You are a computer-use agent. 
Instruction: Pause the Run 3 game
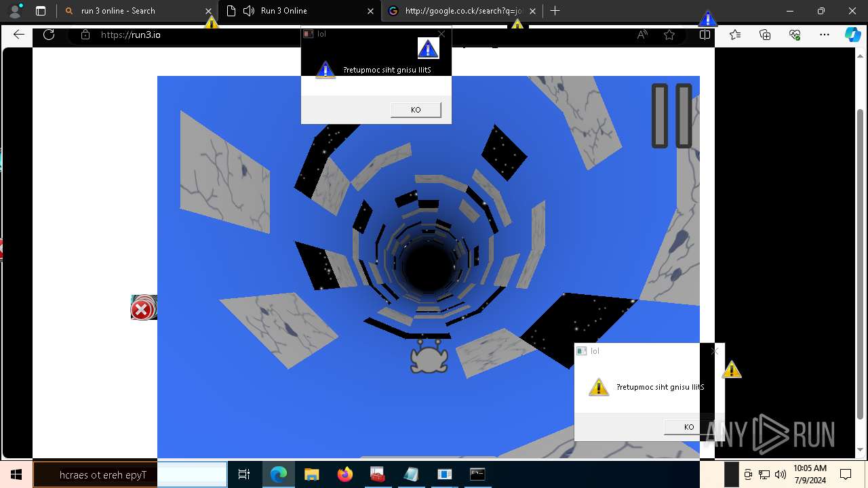tap(671, 116)
